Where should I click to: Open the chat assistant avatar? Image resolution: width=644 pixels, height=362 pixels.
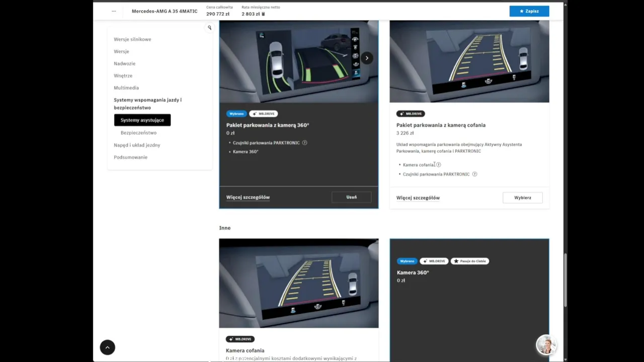[x=546, y=345]
